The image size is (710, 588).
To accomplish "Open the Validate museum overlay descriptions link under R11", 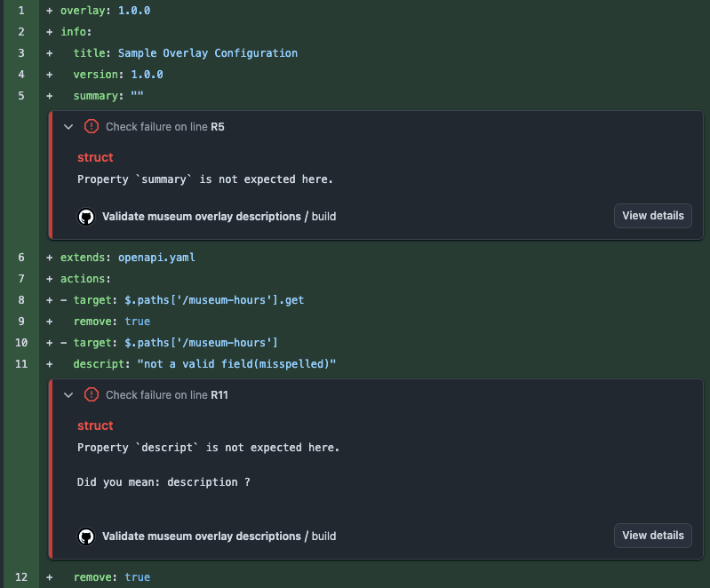I will click(202, 536).
